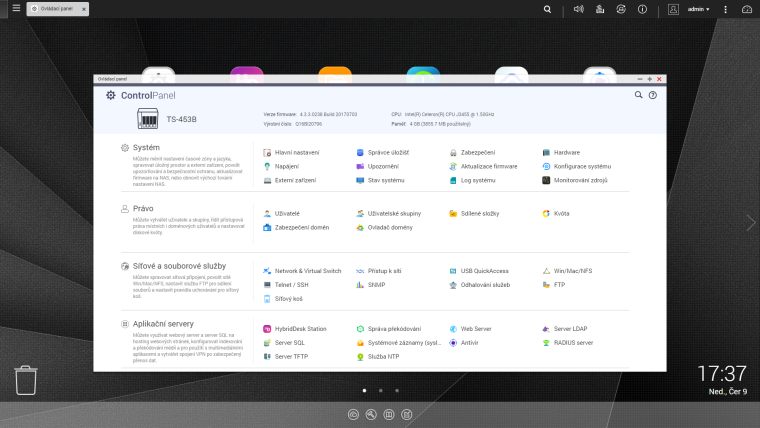Image resolution: width=760 pixels, height=428 pixels.
Task: Open Monitorování zdrojů
Action: (x=575, y=180)
